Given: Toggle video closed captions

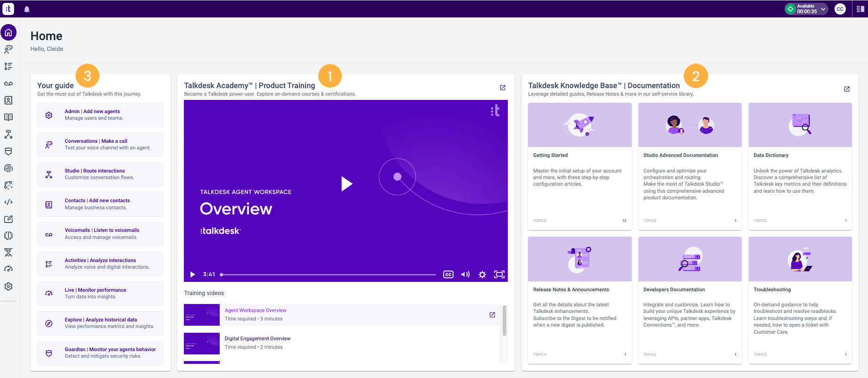Looking at the screenshot, I should point(448,274).
